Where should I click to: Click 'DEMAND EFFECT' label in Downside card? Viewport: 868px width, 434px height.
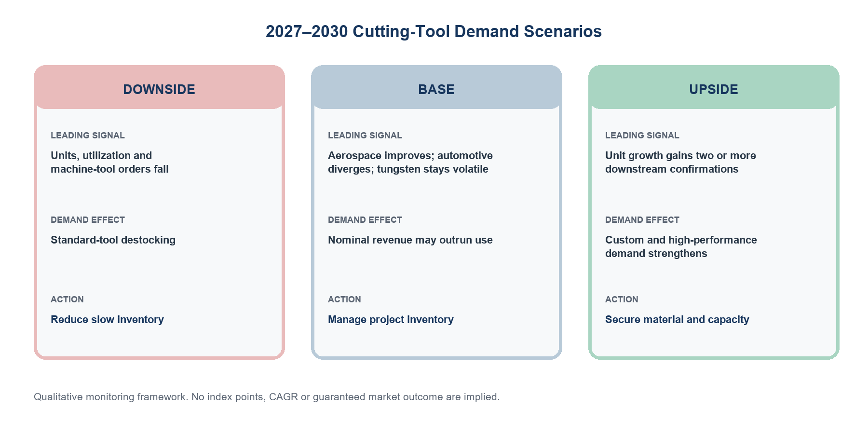point(88,220)
